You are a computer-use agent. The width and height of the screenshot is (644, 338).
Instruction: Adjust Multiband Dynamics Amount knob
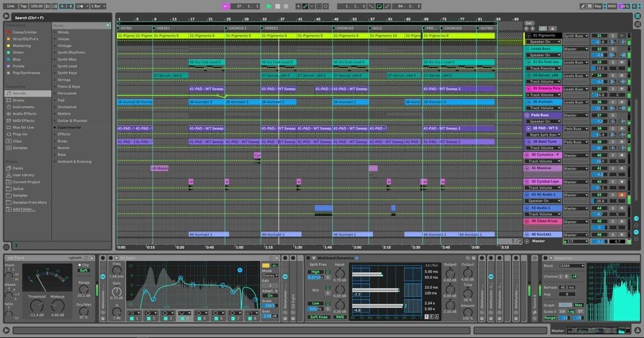(x=468, y=311)
